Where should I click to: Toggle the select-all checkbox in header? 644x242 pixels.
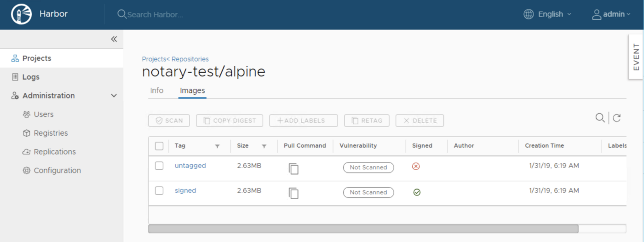[159, 146]
